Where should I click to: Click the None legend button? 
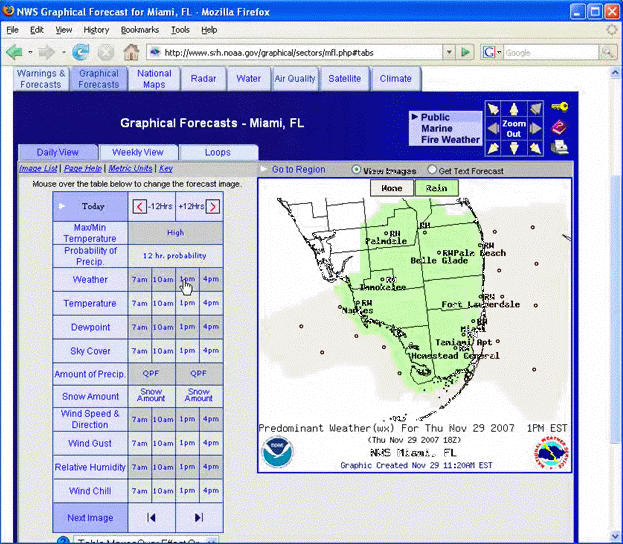point(392,188)
